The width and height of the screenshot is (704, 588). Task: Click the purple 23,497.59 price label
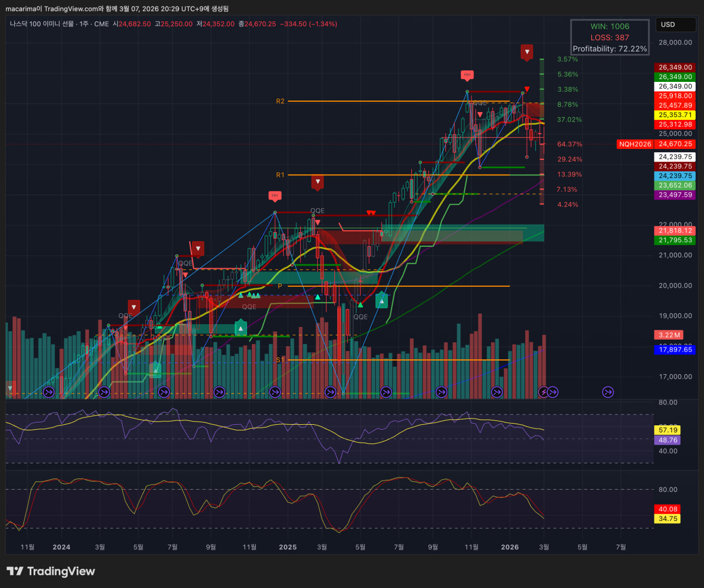(675, 195)
